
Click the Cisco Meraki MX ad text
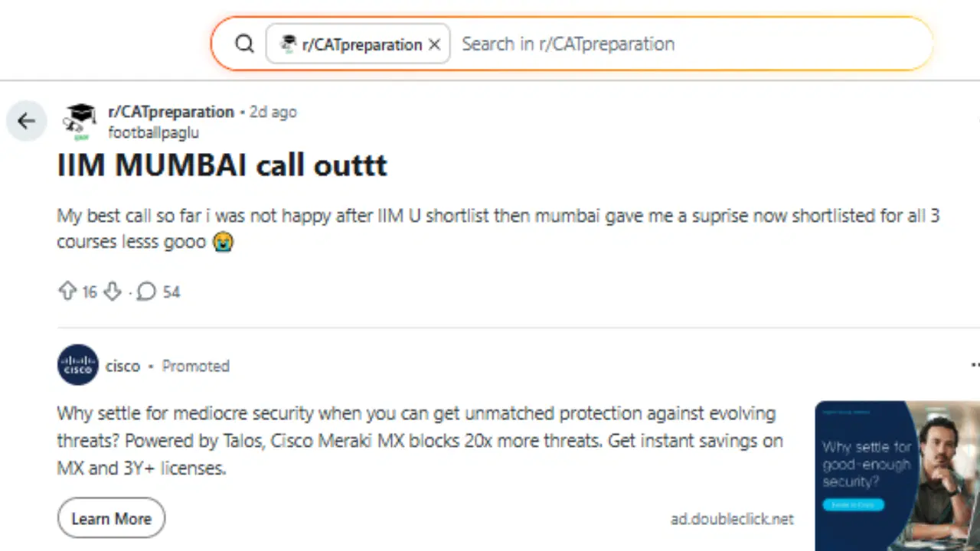[x=420, y=441]
